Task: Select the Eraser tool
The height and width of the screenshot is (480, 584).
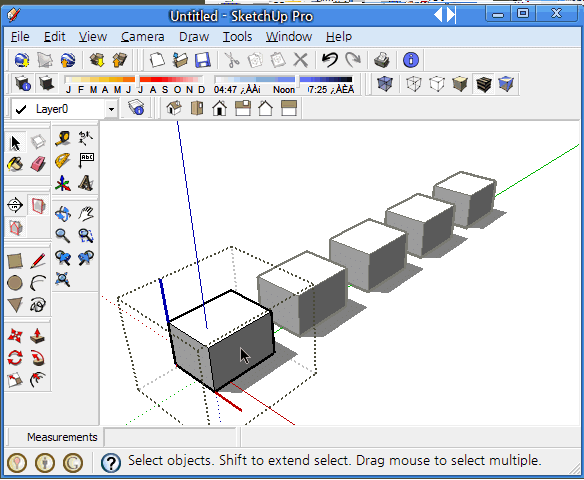Action: tap(38, 164)
